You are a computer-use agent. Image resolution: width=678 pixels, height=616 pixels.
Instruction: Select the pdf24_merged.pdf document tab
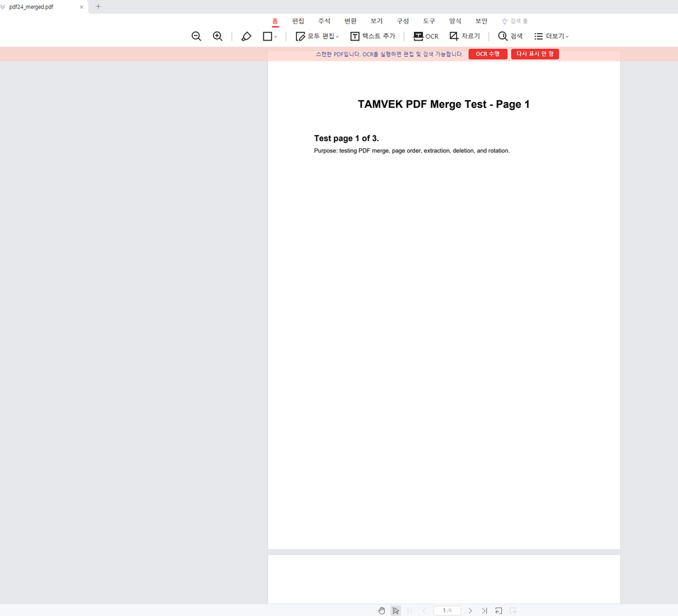pyautogui.click(x=44, y=7)
